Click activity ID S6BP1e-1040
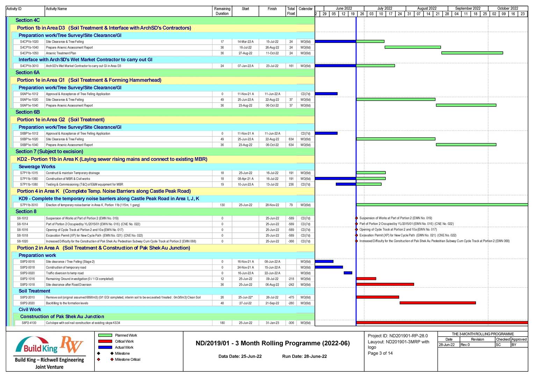This screenshot has width=555, height=392. 29,145
